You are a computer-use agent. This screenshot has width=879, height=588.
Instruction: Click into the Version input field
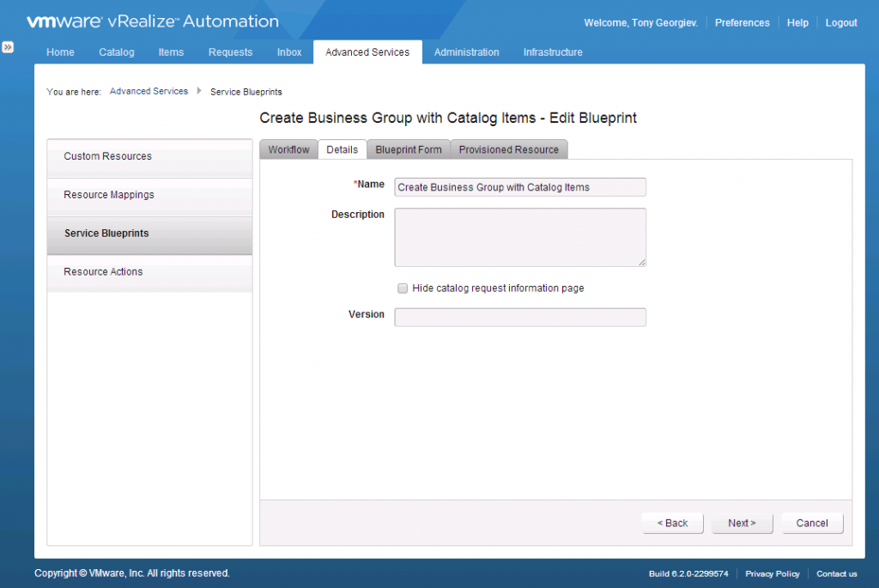(x=520, y=318)
